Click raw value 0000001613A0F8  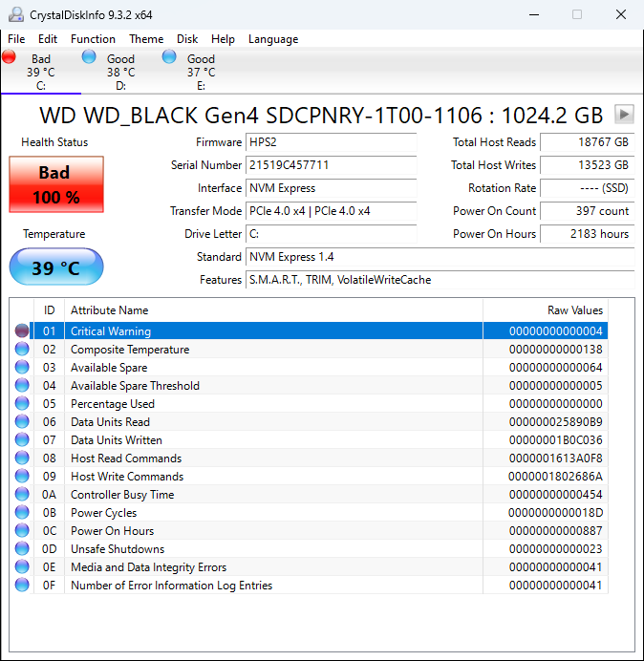point(555,458)
